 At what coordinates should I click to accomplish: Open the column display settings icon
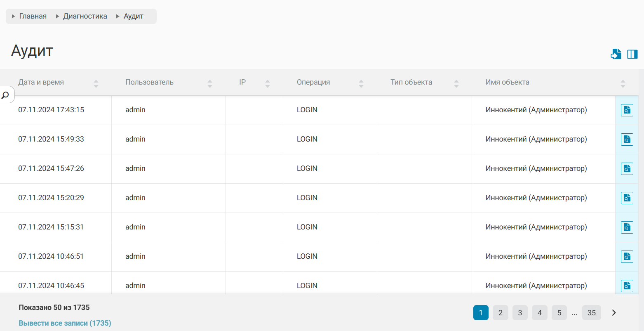click(x=632, y=54)
